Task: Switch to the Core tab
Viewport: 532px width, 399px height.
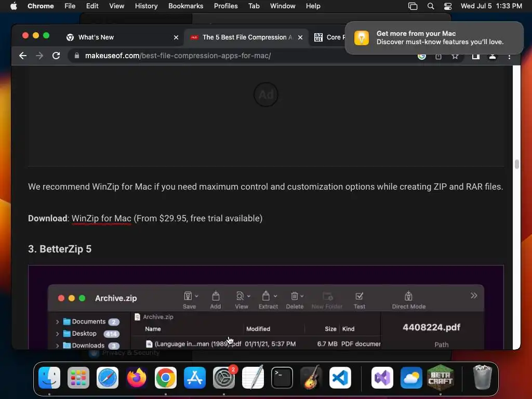Action: (x=328, y=37)
